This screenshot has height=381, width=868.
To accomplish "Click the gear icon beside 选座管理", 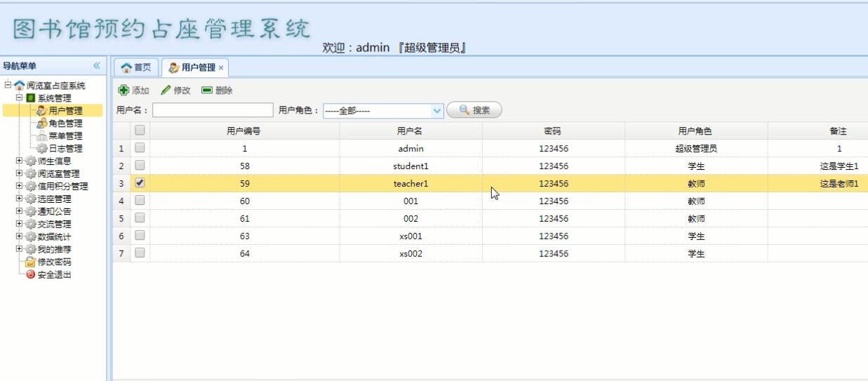I will point(30,199).
